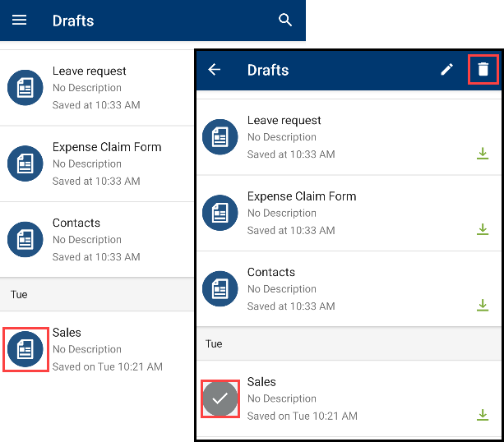Select Expense Claim Form title in right screen
Screen dimensions: 504x442
point(302,196)
